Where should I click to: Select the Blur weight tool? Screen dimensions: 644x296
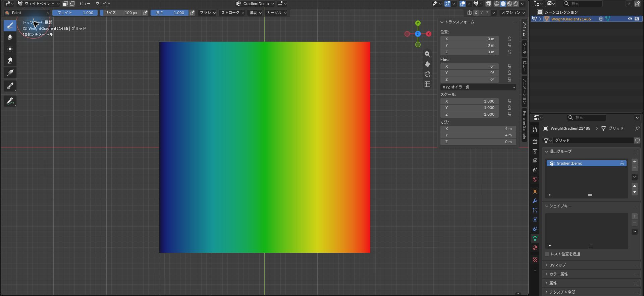pos(10,37)
